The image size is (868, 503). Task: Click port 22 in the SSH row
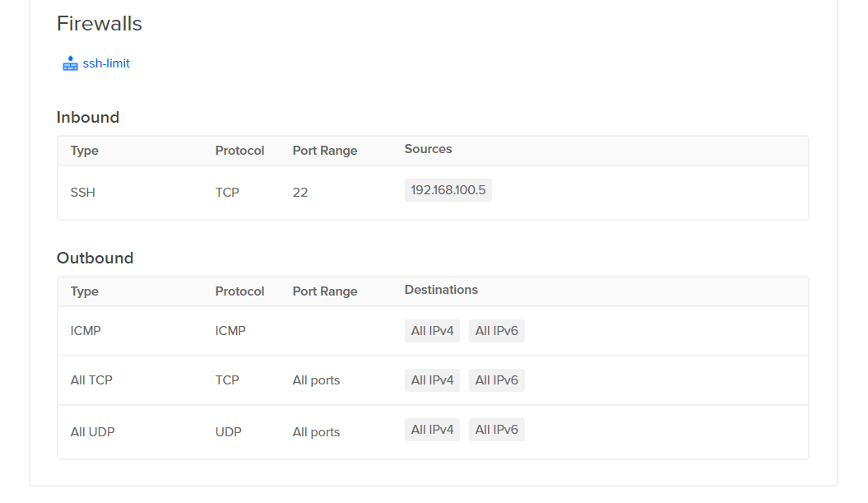(299, 193)
